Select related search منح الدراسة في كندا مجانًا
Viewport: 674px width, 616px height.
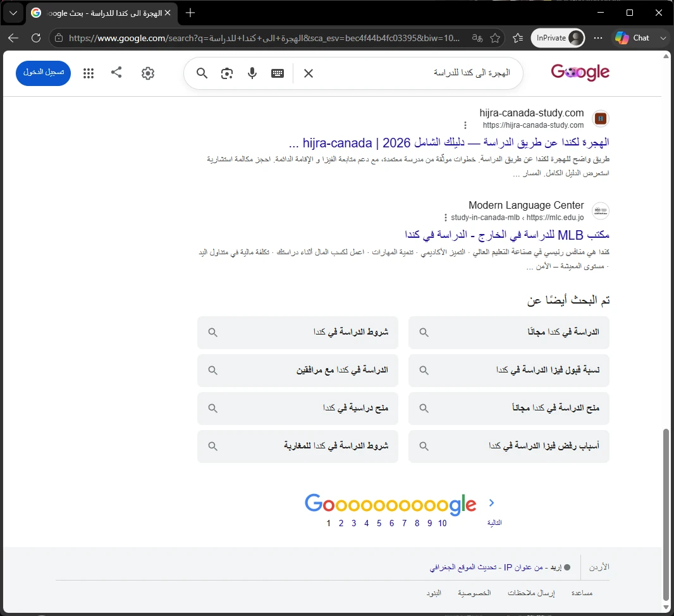[x=508, y=409]
